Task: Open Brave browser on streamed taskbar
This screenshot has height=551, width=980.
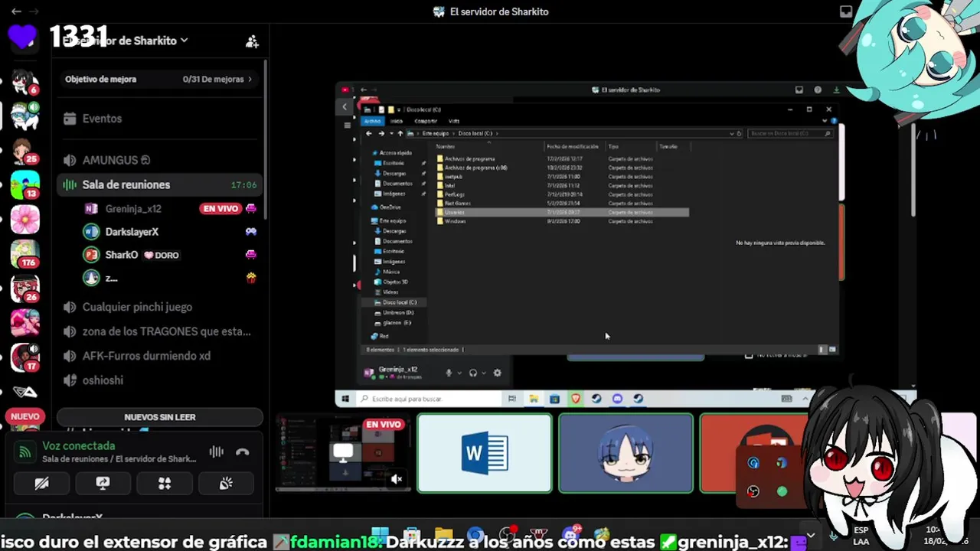Action: coord(576,399)
